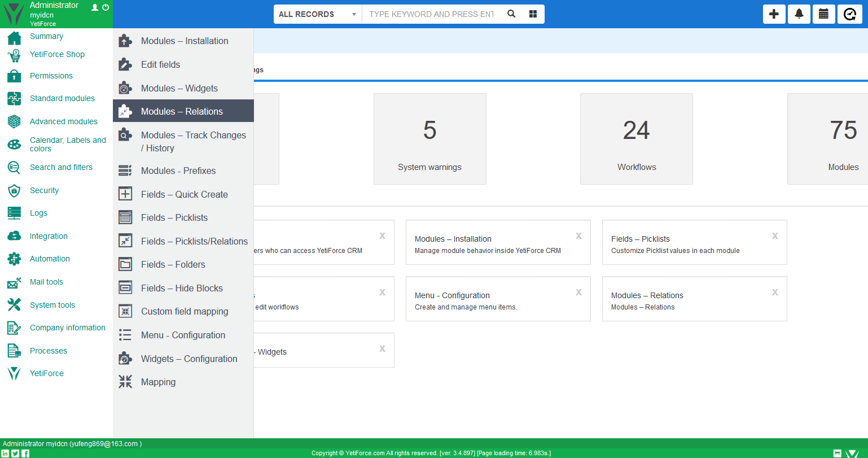Image resolution: width=868 pixels, height=458 pixels.
Task: Click the Security shield icon
Action: point(14,191)
